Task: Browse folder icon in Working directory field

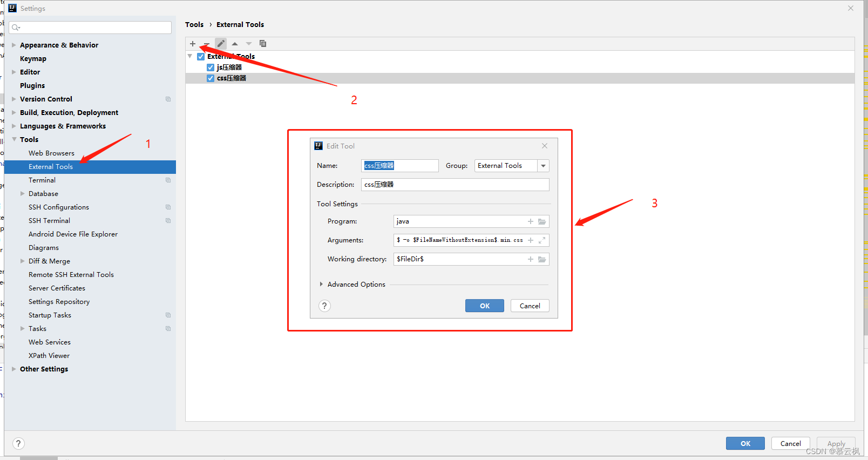Action: coord(542,259)
